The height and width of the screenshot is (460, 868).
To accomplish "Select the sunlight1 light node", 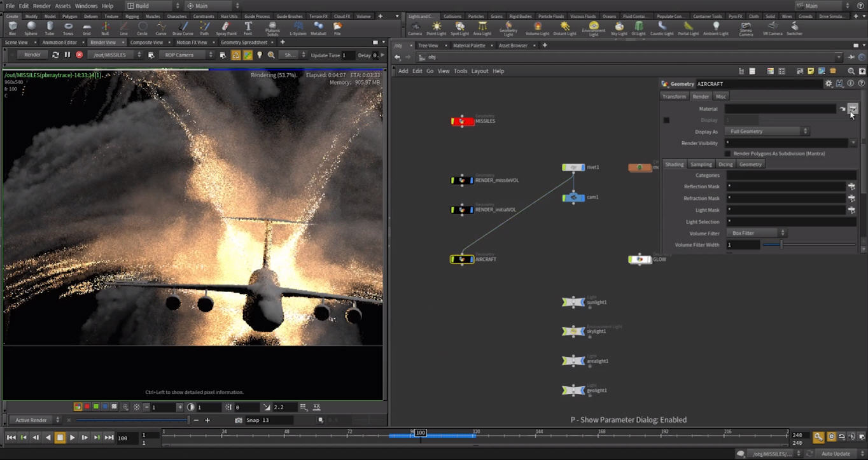I will pyautogui.click(x=573, y=302).
